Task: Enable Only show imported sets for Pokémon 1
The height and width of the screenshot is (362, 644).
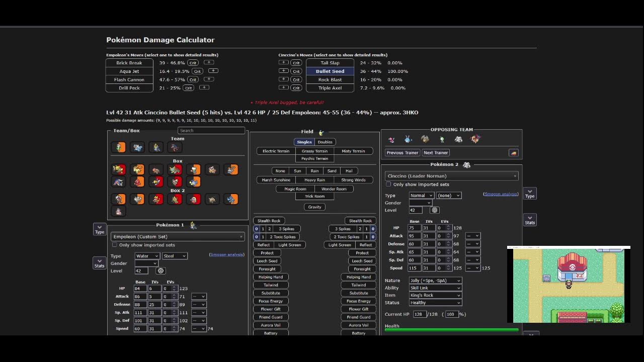Action: click(x=115, y=245)
